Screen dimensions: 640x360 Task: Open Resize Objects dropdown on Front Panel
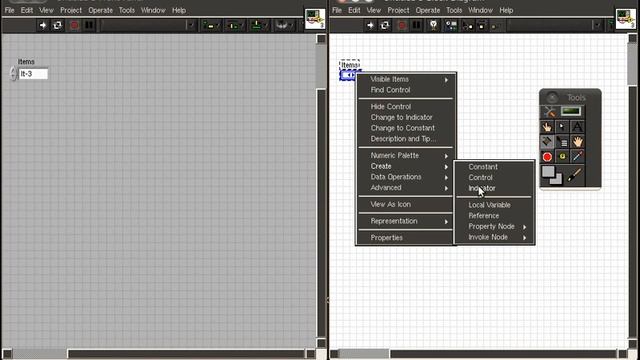[258, 25]
